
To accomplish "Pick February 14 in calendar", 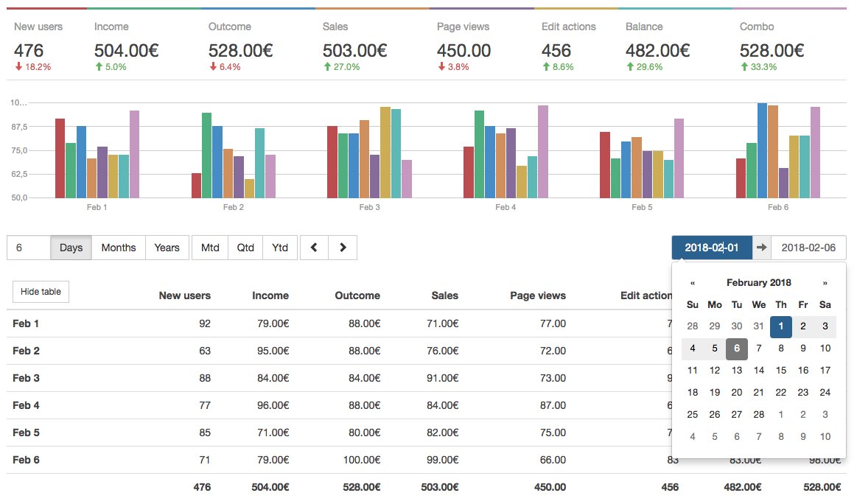I will point(758,371).
